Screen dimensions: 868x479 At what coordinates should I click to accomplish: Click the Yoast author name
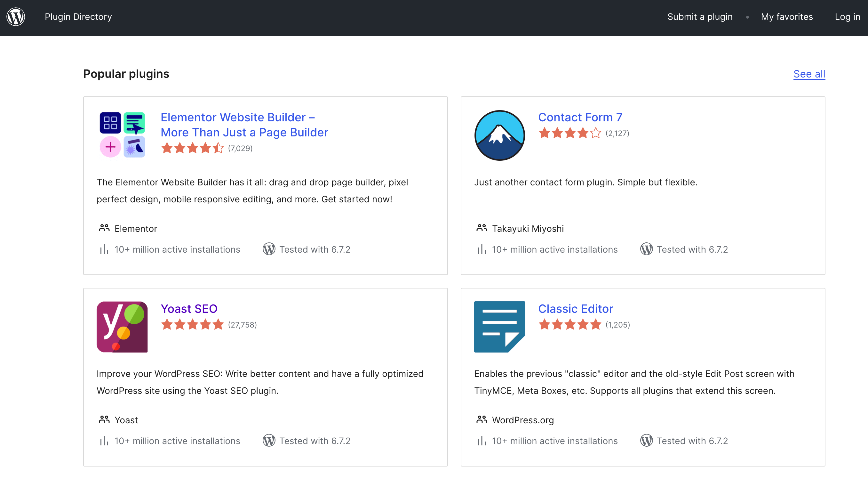click(126, 420)
